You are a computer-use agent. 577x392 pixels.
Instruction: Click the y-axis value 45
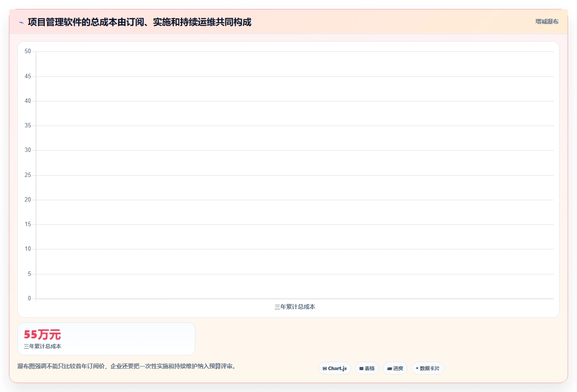click(28, 76)
